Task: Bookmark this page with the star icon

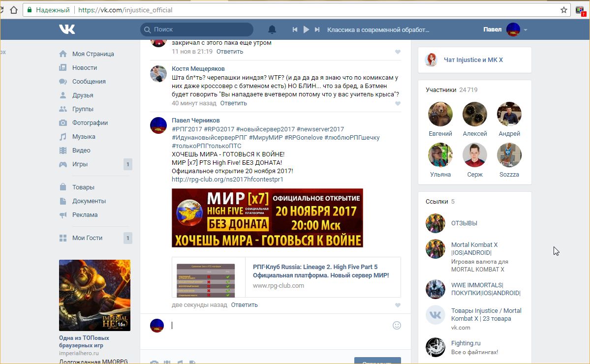Action: click(x=563, y=10)
